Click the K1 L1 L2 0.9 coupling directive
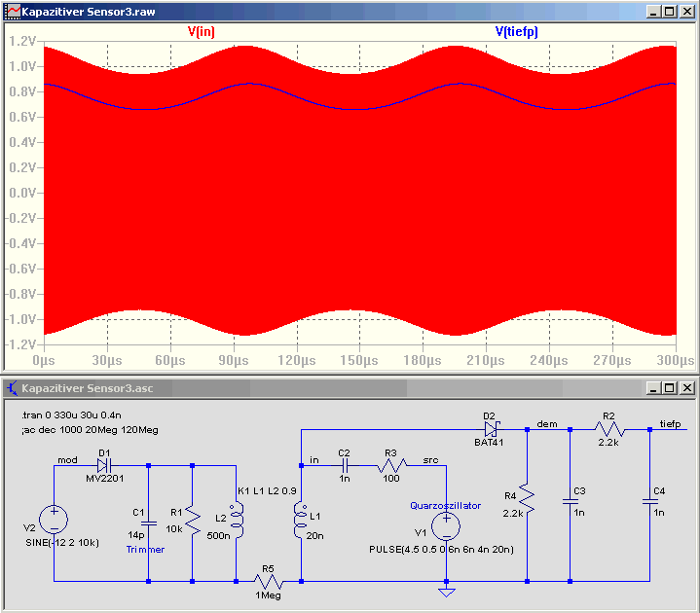 coord(267,490)
